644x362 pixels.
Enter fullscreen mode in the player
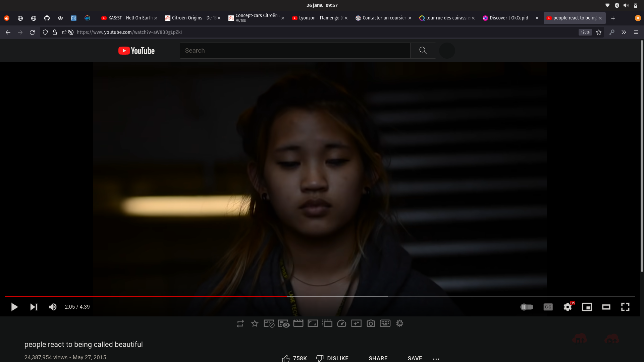[x=625, y=307]
